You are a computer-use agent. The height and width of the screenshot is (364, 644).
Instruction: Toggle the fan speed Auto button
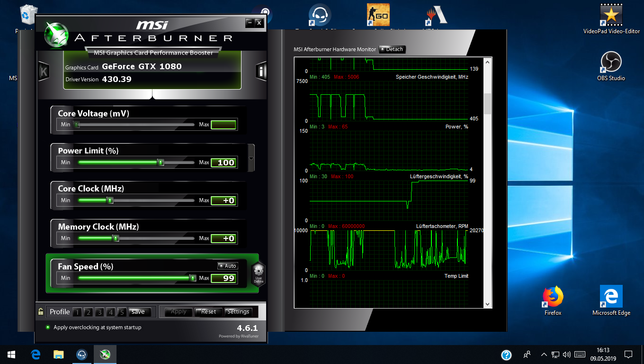pyautogui.click(x=227, y=266)
